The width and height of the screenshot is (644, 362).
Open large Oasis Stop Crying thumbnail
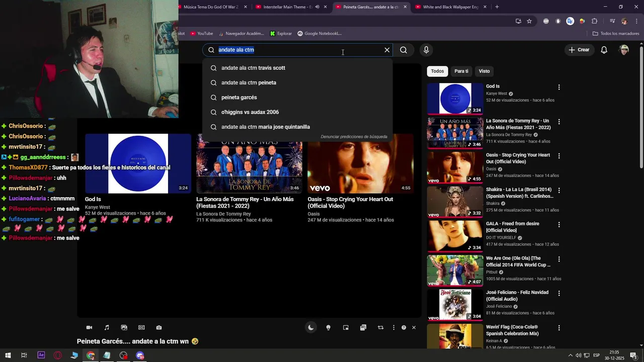click(360, 163)
